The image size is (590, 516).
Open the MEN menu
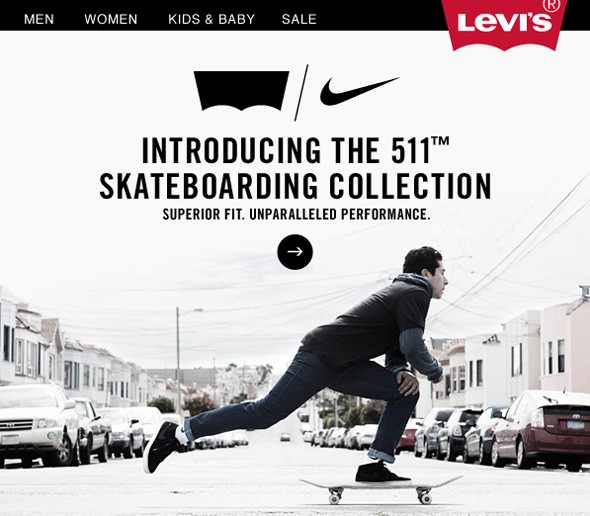pyautogui.click(x=39, y=19)
